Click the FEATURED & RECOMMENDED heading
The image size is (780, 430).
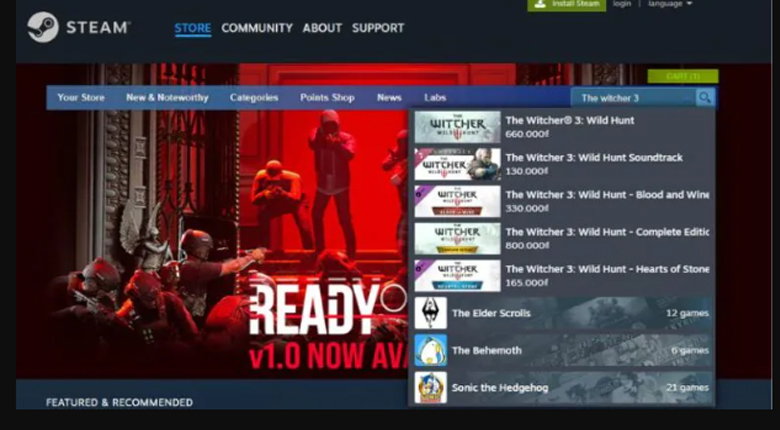tap(119, 402)
